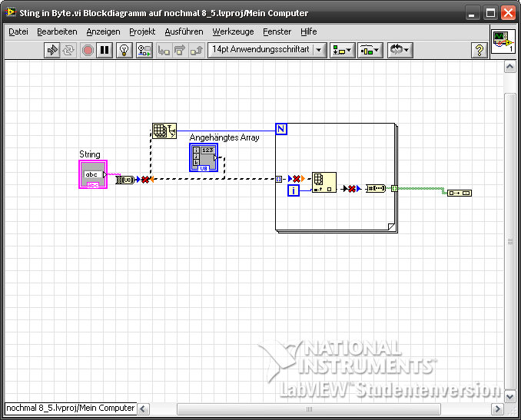The image size is (521, 420).
Task: Click the horizontal scrollbar thumb
Action: (309, 408)
